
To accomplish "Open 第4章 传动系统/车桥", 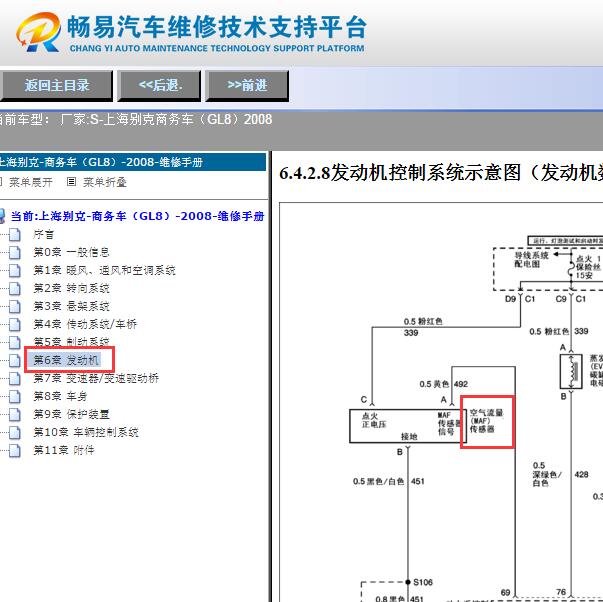I will [85, 324].
